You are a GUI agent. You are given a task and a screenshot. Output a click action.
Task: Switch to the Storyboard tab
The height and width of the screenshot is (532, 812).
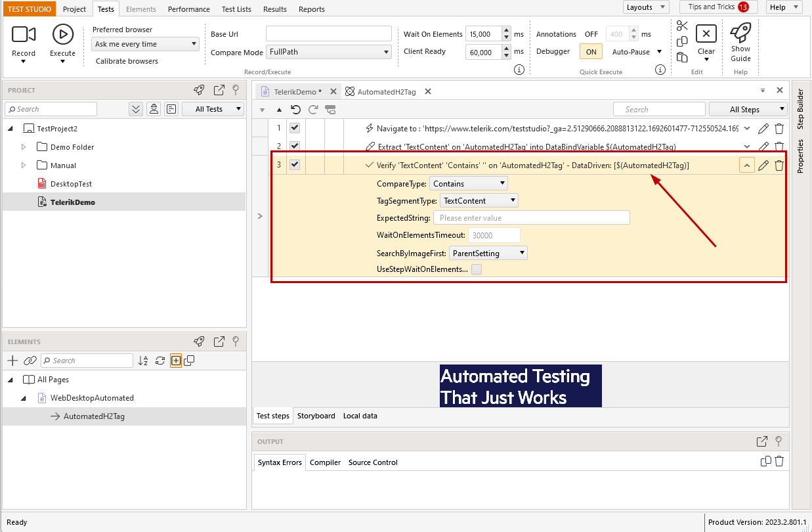[316, 416]
